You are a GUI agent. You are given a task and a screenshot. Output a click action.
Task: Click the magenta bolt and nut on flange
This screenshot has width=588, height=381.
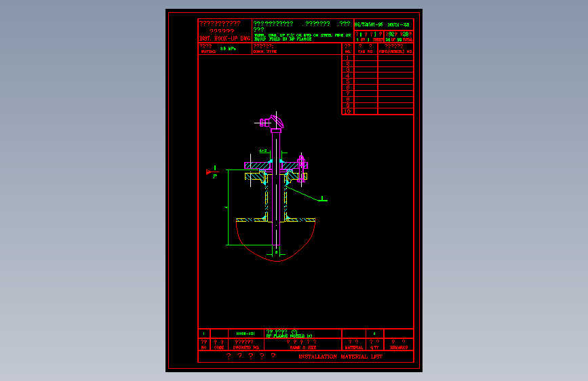[302, 169]
